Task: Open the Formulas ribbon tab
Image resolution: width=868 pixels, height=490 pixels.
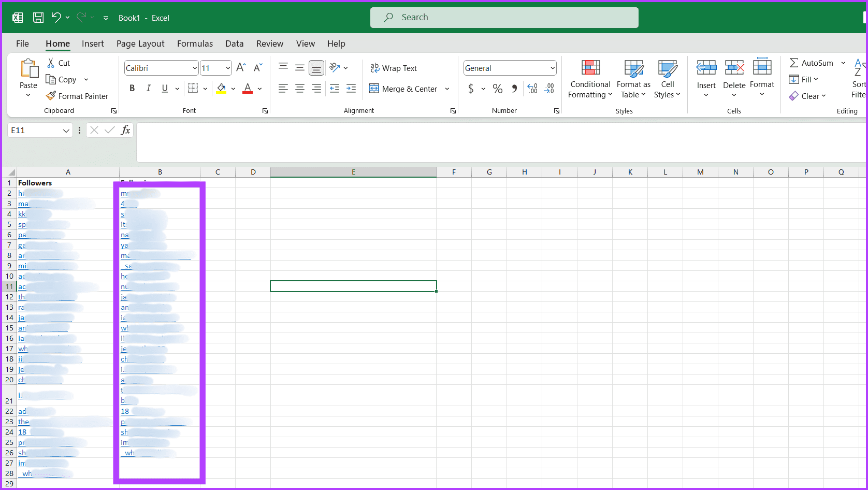Action: point(195,44)
